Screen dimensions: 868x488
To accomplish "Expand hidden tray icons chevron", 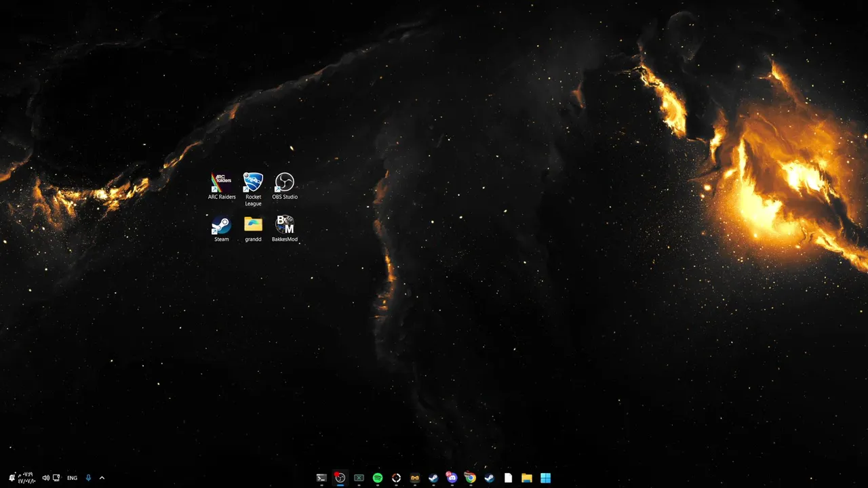I will tap(102, 478).
